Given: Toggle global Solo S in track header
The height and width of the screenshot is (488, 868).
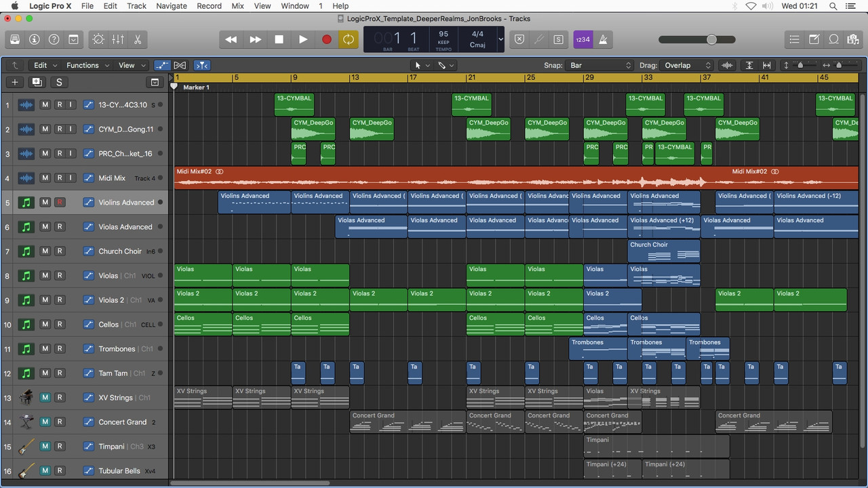Looking at the screenshot, I should [x=59, y=82].
